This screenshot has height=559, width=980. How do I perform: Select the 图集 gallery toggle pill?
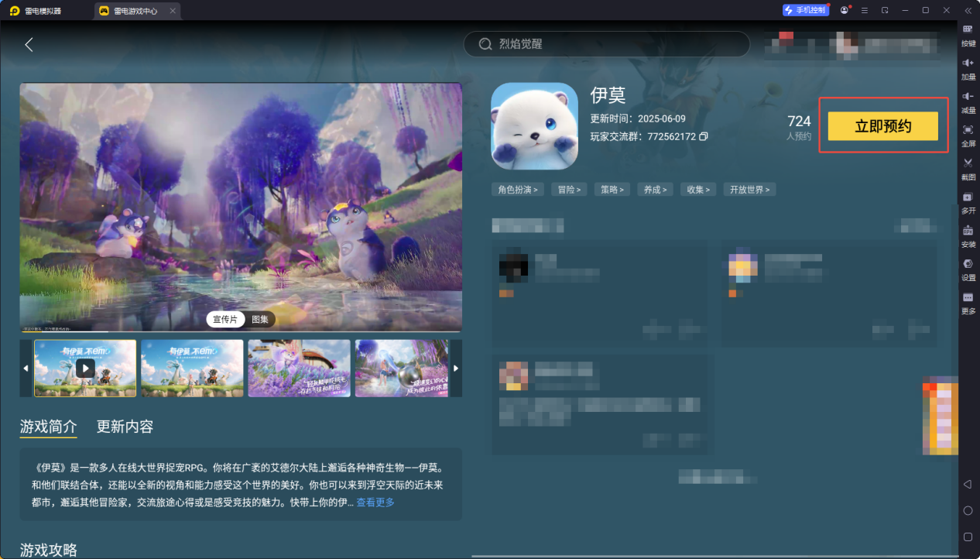(x=259, y=319)
